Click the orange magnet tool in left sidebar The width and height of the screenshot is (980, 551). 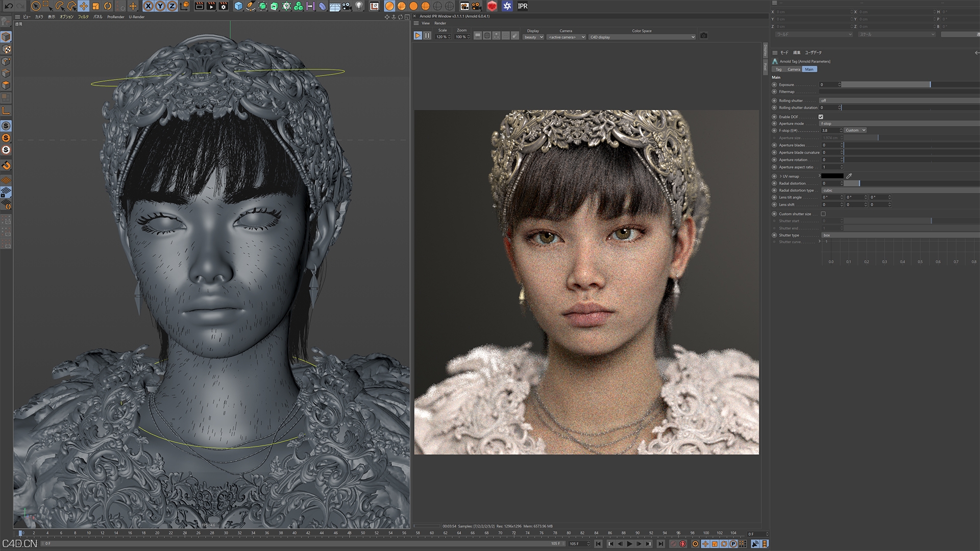[6, 165]
